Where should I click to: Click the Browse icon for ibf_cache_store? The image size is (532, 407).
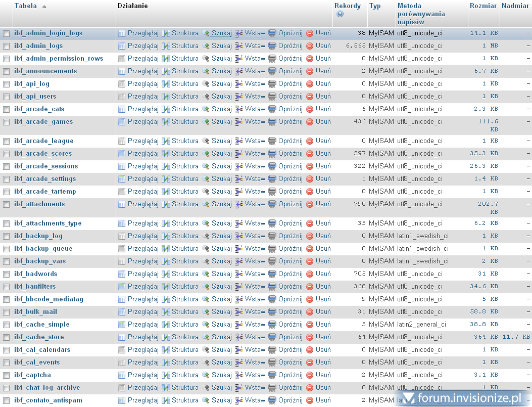122,337
